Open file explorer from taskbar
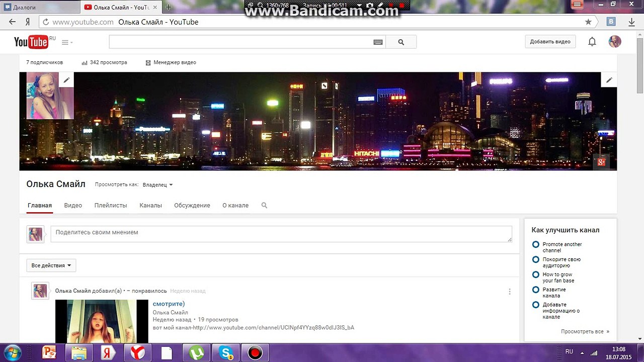644x362 pixels. (79, 353)
